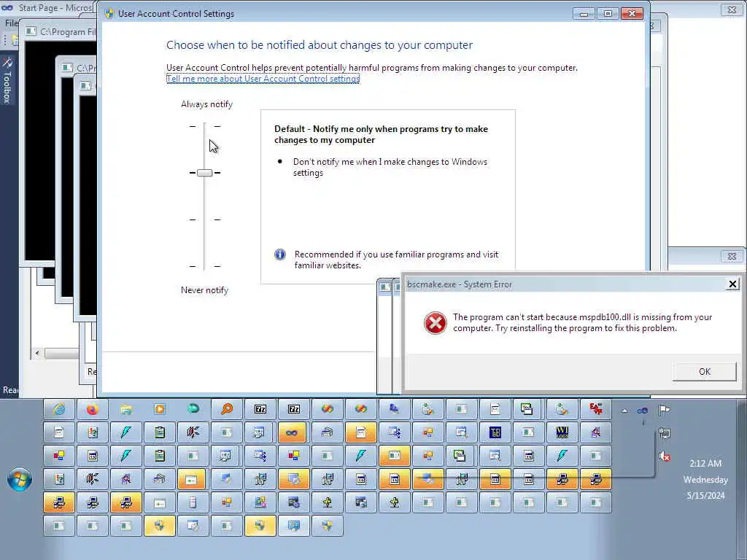
Task: Click the 'Default - Notify me only' heading
Action: tap(381, 134)
